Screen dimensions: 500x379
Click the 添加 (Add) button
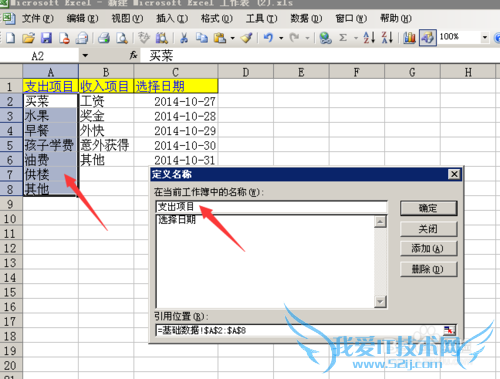428,249
